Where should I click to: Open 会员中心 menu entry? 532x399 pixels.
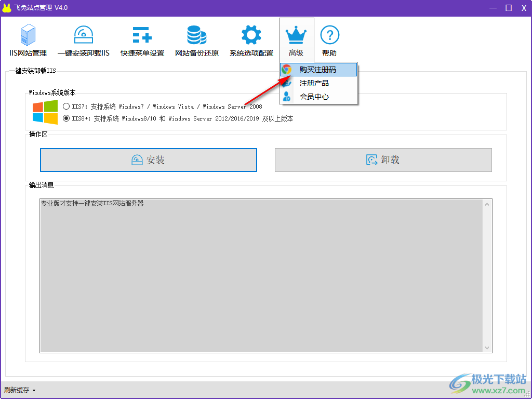[314, 97]
